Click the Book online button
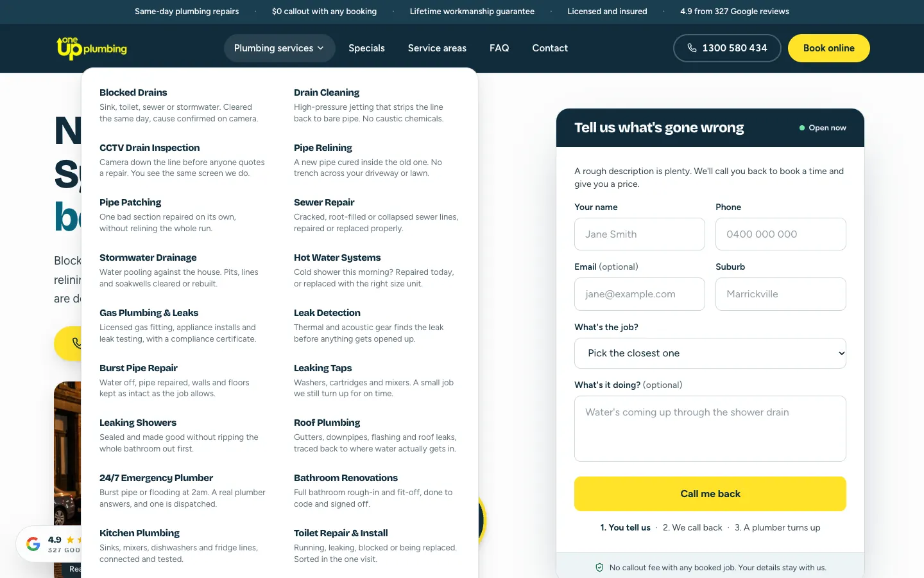Viewport: 924px width, 578px height. (x=828, y=48)
